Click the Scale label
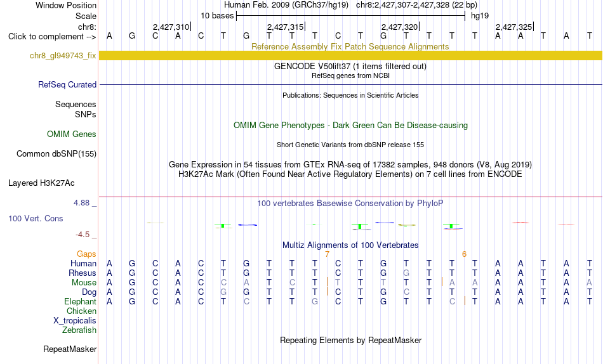 [86, 16]
